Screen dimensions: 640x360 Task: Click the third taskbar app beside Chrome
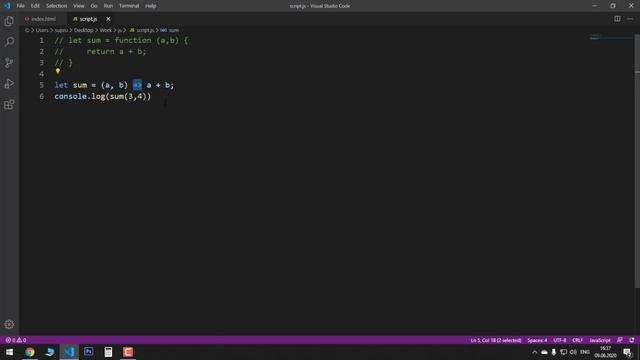pyautogui.click(x=49, y=352)
